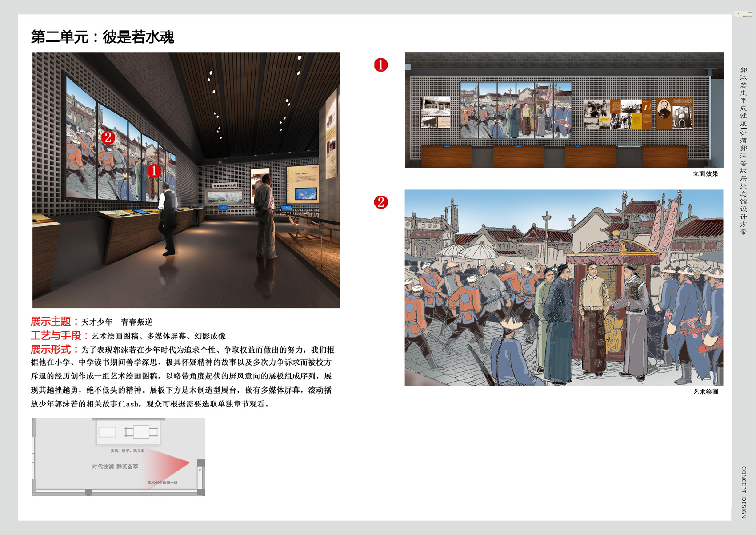
Task: Click the paragraph line starting 放少年郭沫若的相关故事flash
Action: point(150,404)
